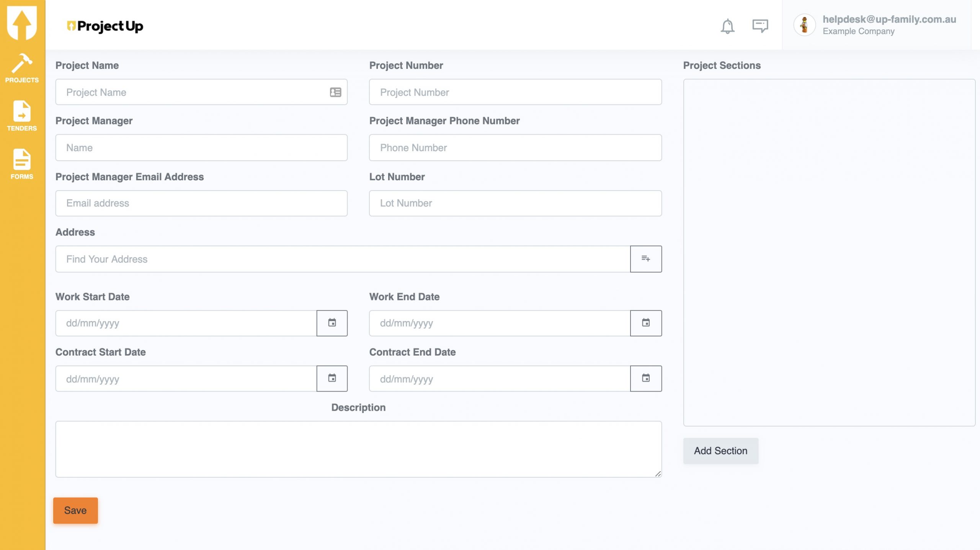The height and width of the screenshot is (550, 980).
Task: Open the helpdesk account menu
Action: [x=889, y=25]
